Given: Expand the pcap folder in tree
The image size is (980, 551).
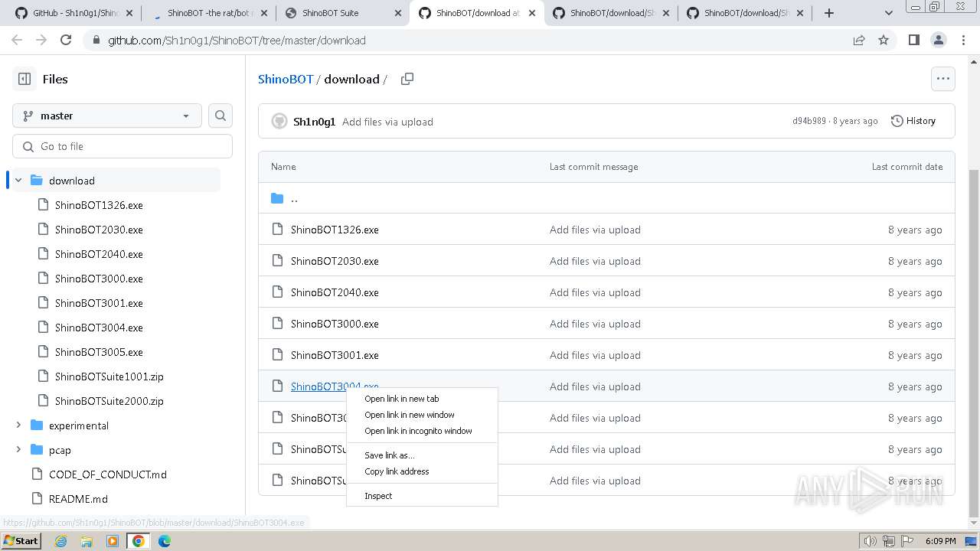Looking at the screenshot, I should point(18,450).
